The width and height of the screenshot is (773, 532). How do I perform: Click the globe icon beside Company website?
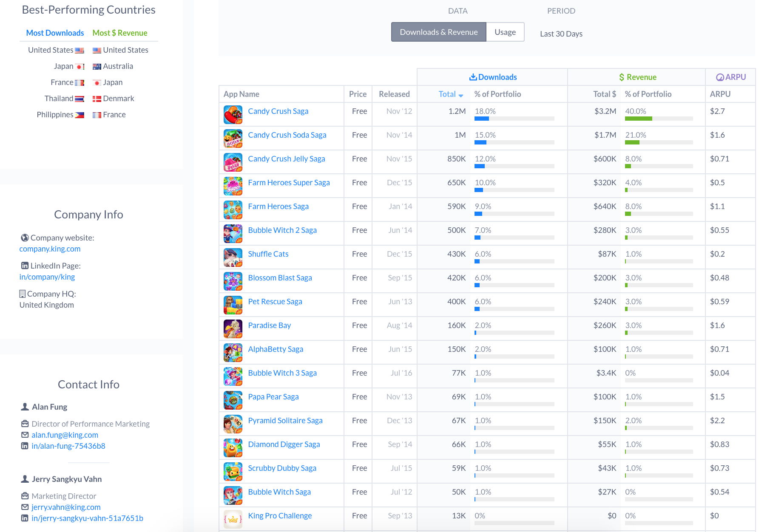[25, 238]
